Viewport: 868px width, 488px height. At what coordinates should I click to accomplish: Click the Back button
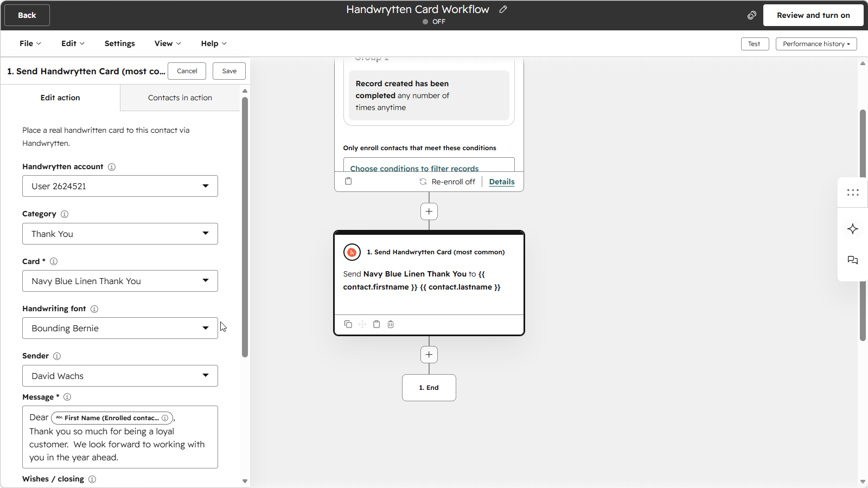pyautogui.click(x=27, y=15)
